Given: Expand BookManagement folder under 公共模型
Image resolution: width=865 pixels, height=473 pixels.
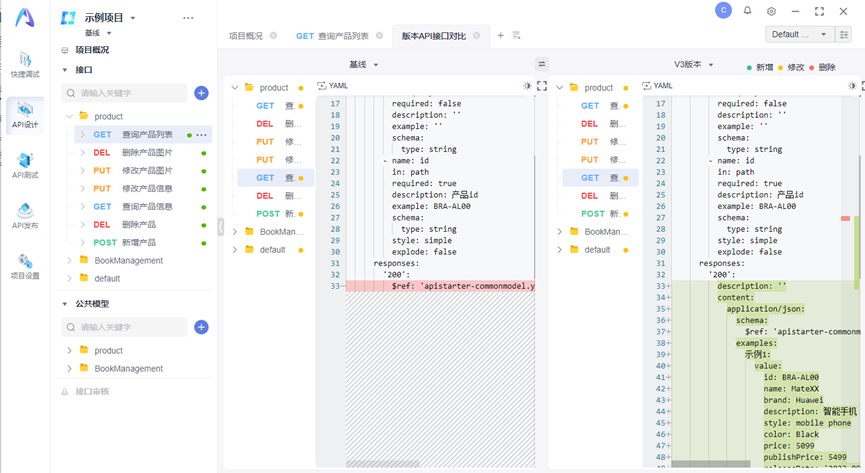Looking at the screenshot, I should (x=70, y=369).
